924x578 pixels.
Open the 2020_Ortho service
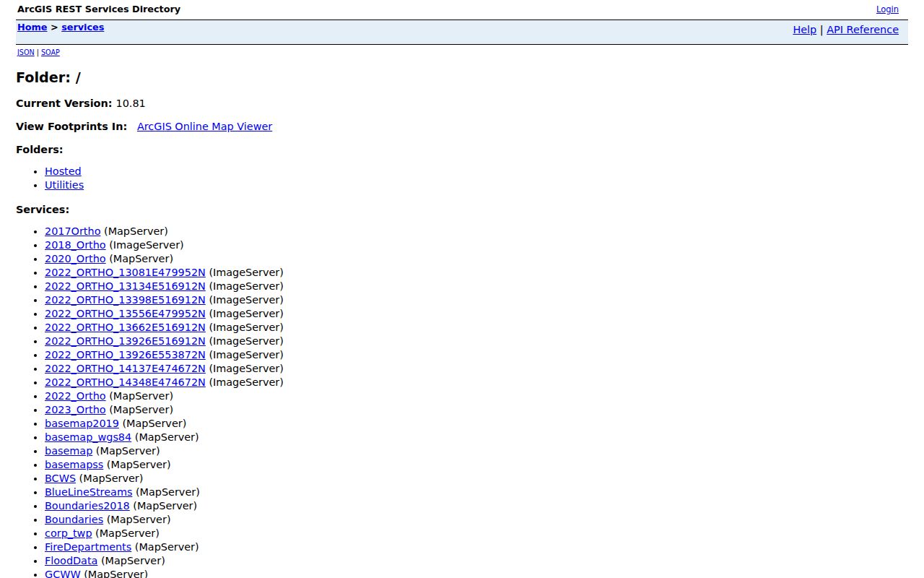pyautogui.click(x=75, y=259)
